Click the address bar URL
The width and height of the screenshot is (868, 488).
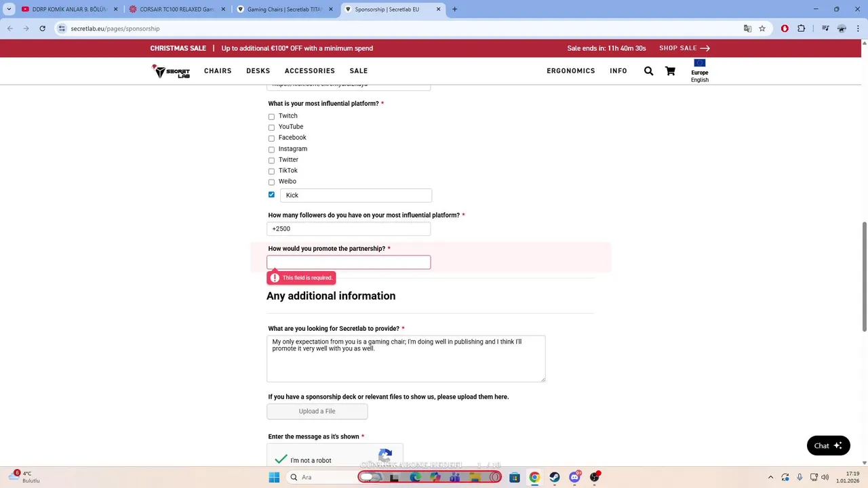[x=115, y=28]
